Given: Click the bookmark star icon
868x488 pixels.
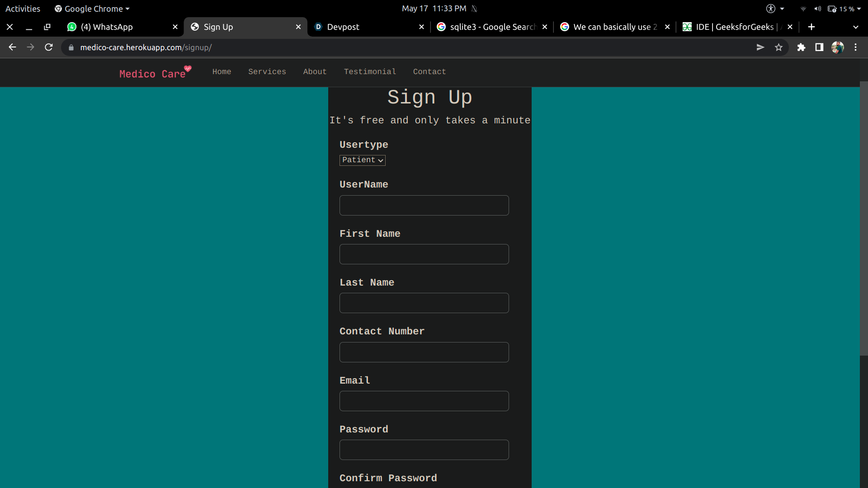Looking at the screenshot, I should point(778,47).
